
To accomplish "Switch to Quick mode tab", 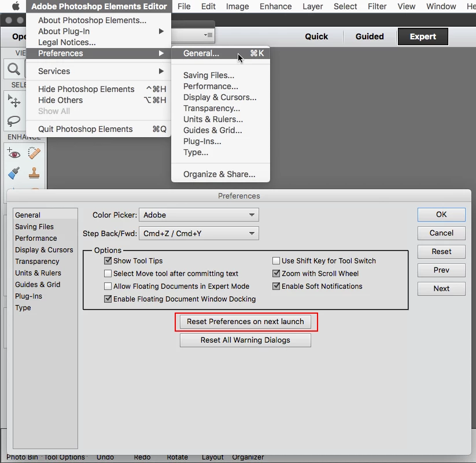I will 316,36.
